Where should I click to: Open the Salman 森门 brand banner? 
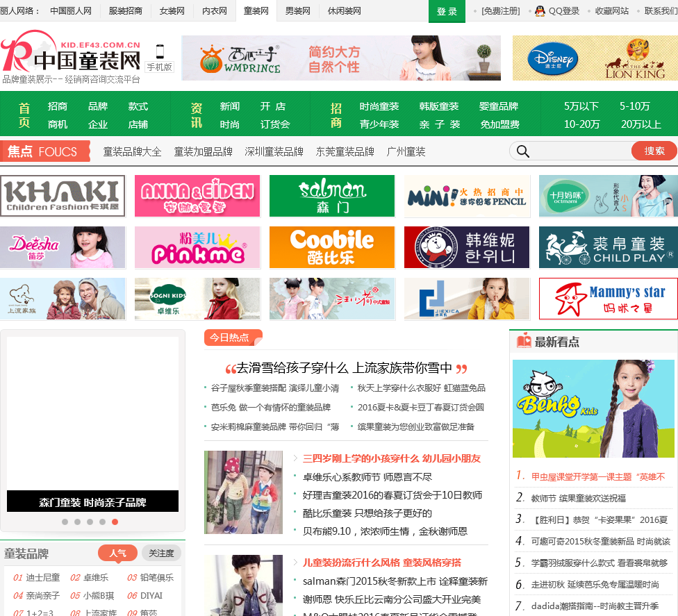coord(332,196)
